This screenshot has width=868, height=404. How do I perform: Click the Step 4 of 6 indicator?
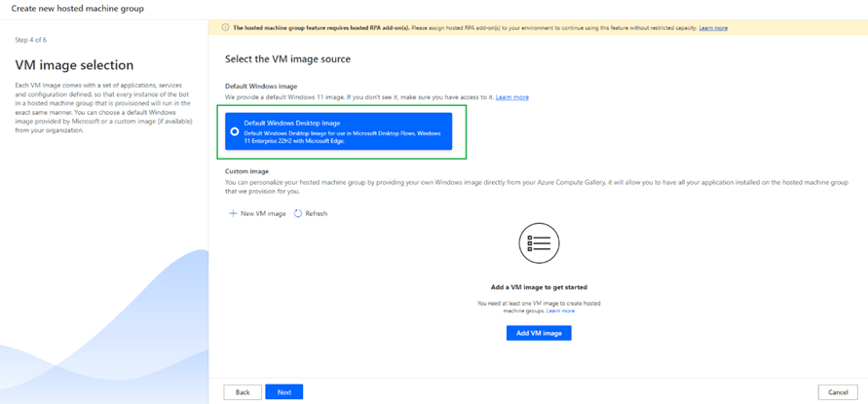30,40
